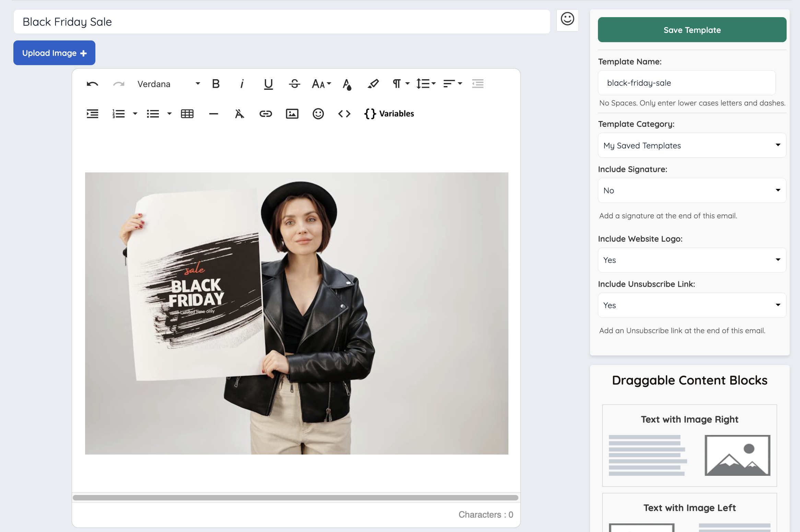Open the text color picker
Screen dimensions: 800x532
click(347, 84)
